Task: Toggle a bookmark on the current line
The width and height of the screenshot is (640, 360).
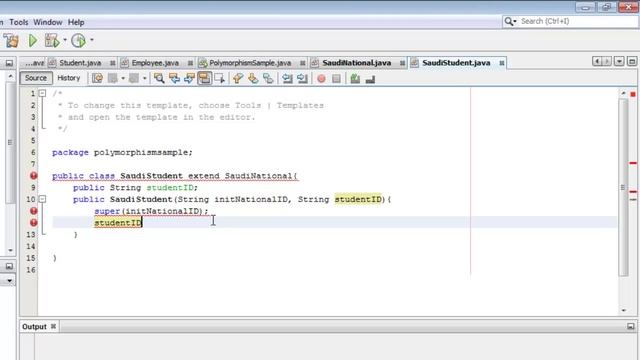Action: point(268,78)
